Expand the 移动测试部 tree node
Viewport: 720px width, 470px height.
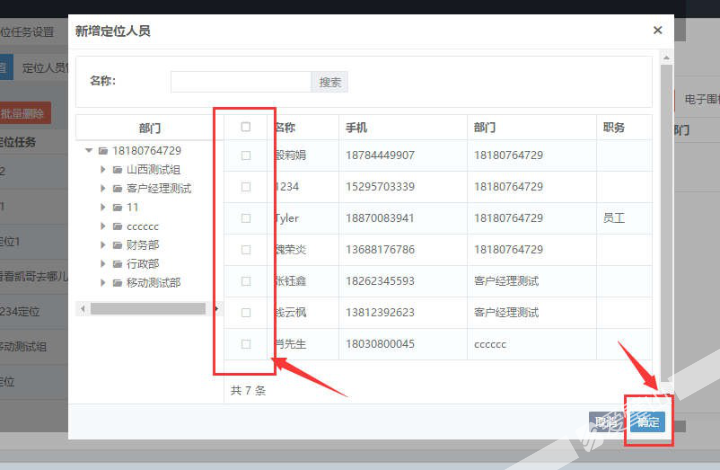coord(103,282)
